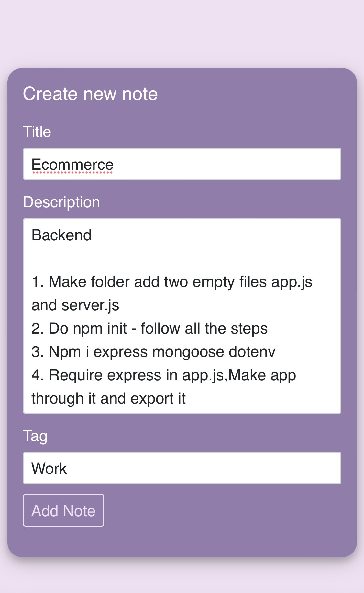Click the Tag label
This screenshot has width=364, height=593.
[x=34, y=436]
